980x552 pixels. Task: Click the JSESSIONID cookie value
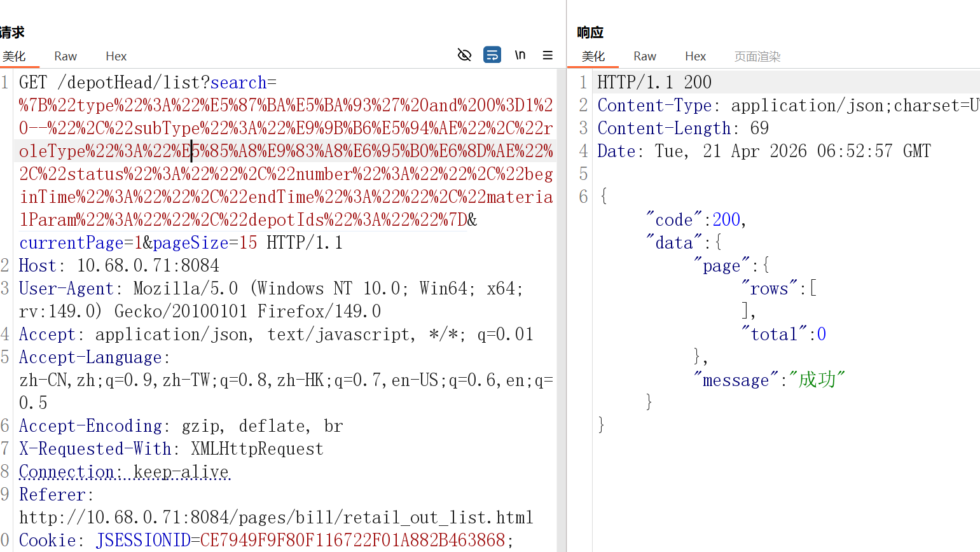coord(352,541)
